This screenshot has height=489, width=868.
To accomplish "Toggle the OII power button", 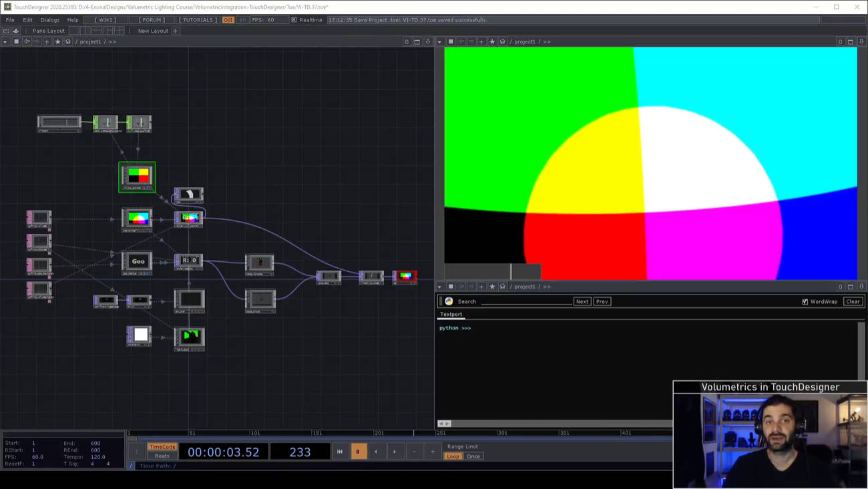I will point(228,20).
